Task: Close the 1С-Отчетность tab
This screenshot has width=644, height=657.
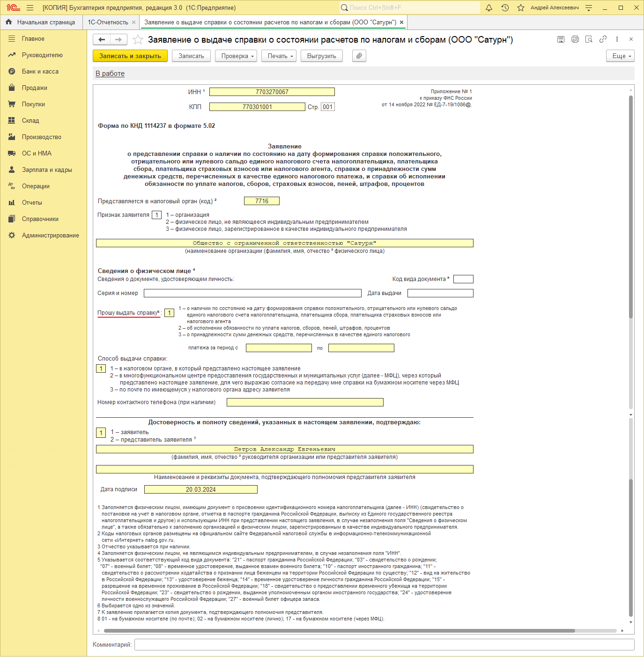Action: (x=133, y=22)
